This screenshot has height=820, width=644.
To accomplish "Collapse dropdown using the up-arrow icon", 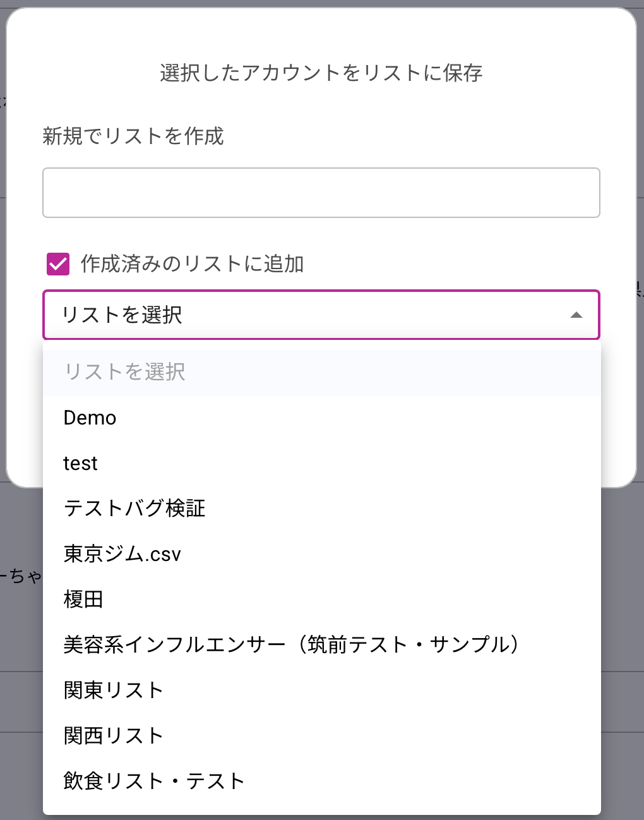I will pyautogui.click(x=576, y=315).
